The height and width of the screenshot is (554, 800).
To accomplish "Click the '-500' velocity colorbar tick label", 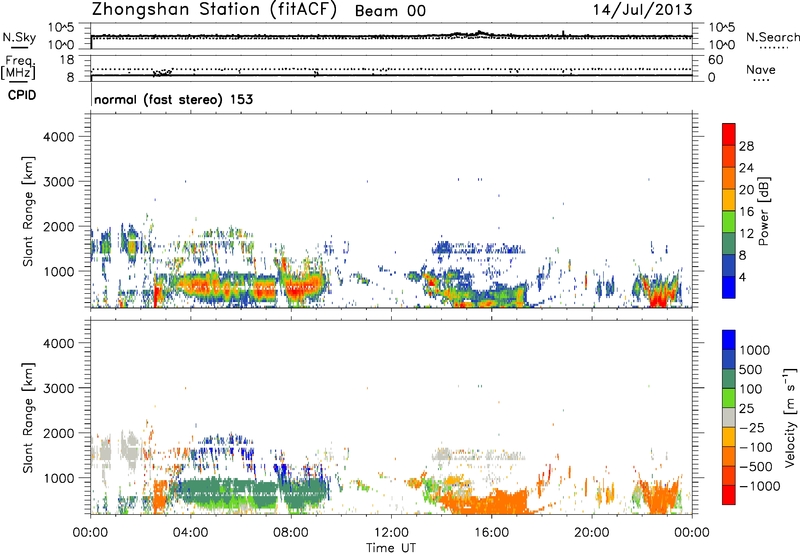I will [x=756, y=467].
